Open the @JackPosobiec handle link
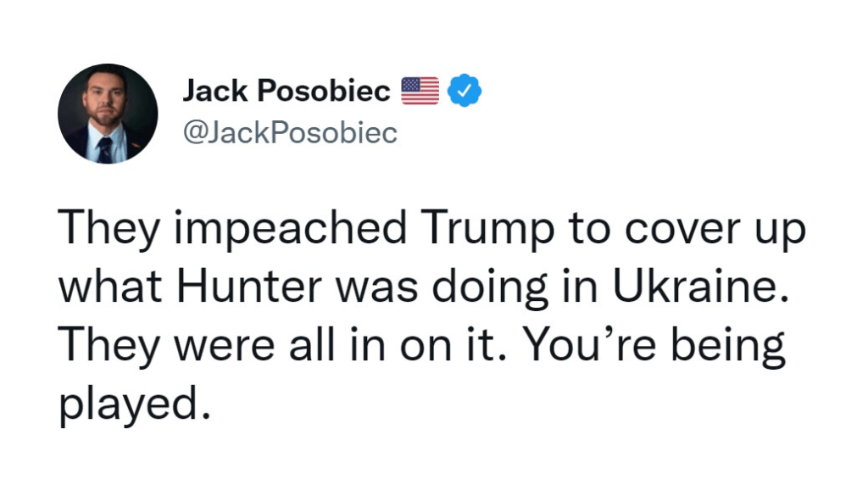868x496 pixels. tap(290, 133)
